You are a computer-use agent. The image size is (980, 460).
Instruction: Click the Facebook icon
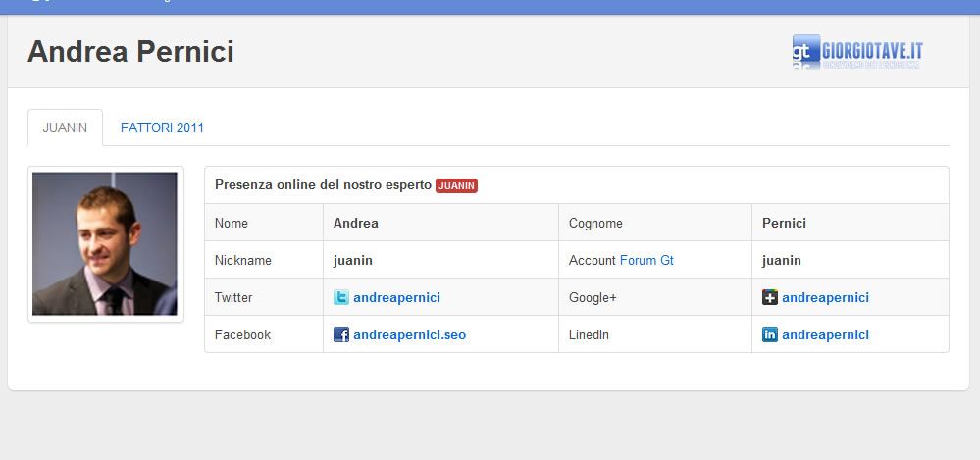pyautogui.click(x=341, y=334)
